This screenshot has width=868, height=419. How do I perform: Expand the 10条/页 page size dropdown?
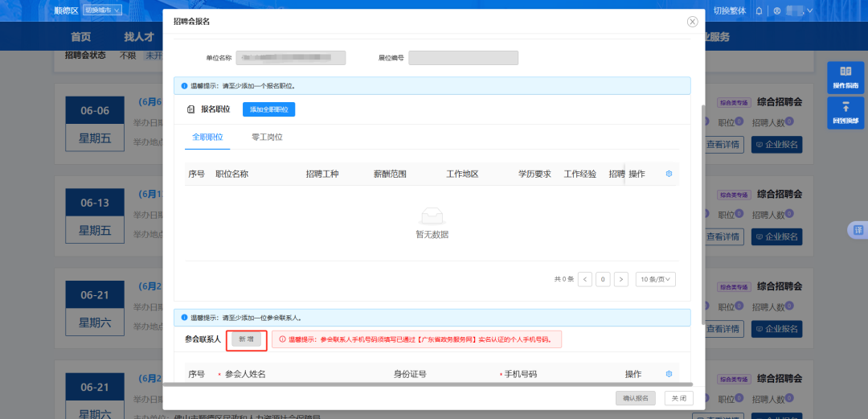click(655, 279)
